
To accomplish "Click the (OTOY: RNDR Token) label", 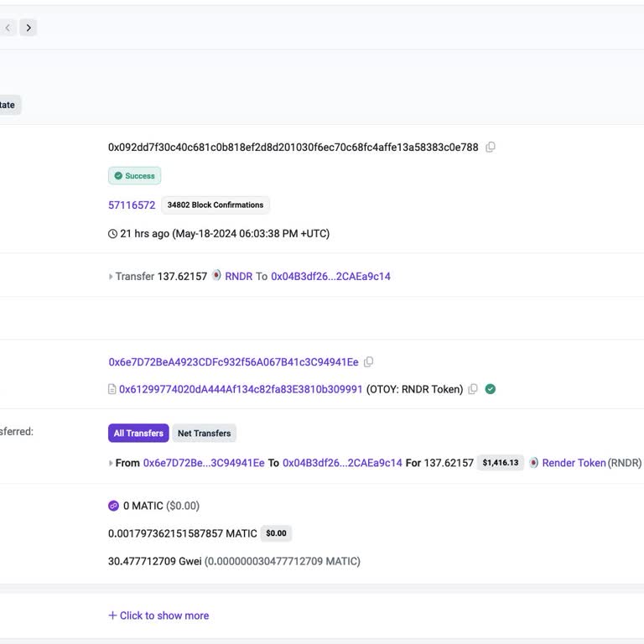I will pyautogui.click(x=414, y=389).
